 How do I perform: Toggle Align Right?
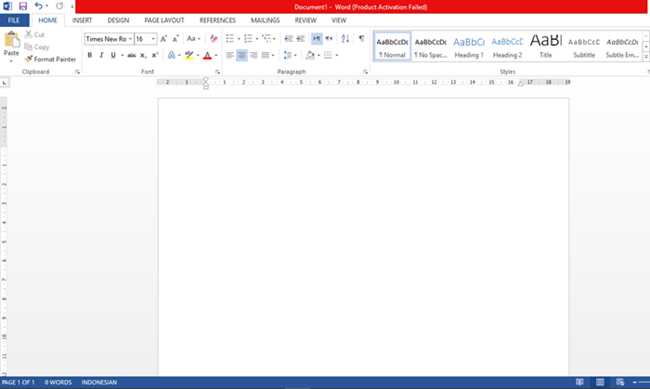pyautogui.click(x=254, y=55)
